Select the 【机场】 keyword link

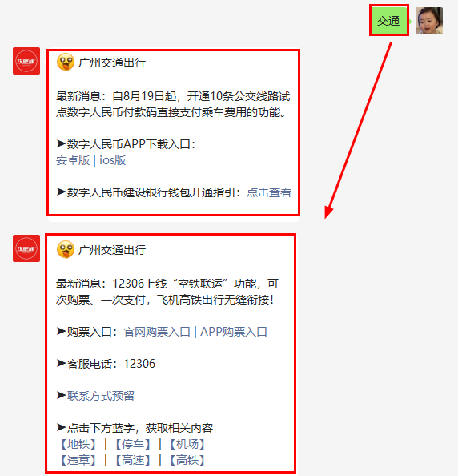click(x=187, y=444)
